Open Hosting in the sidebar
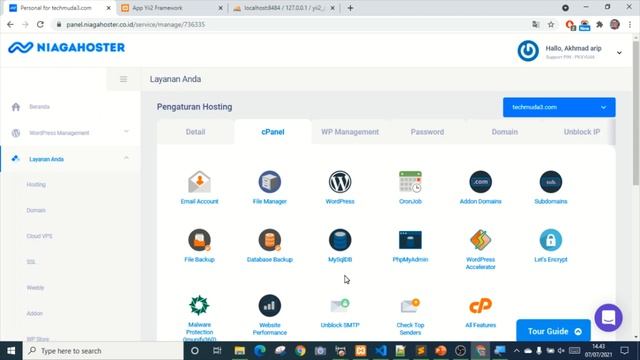 tap(36, 184)
